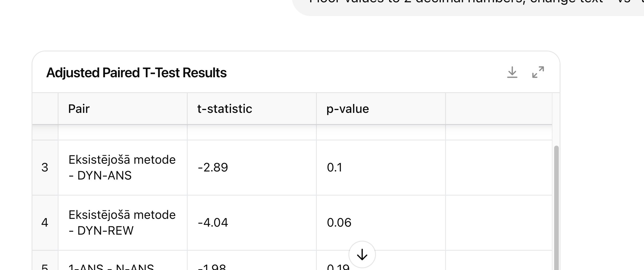Screen dimensions: 644x270
Task: Click the Eksistējošā metode - DYN-ANS cell
Action: tap(123, 168)
